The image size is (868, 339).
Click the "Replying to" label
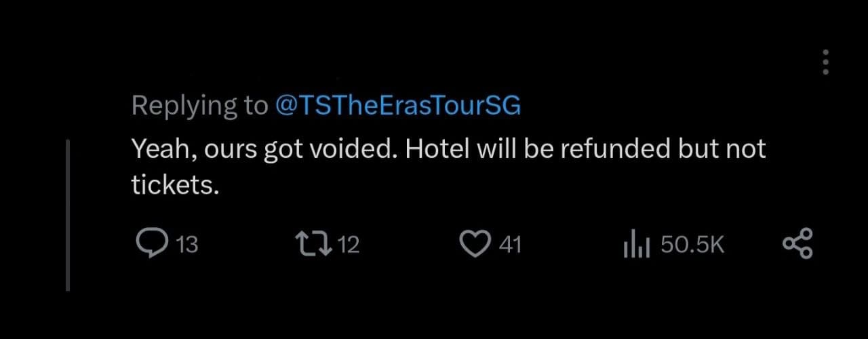pos(199,106)
